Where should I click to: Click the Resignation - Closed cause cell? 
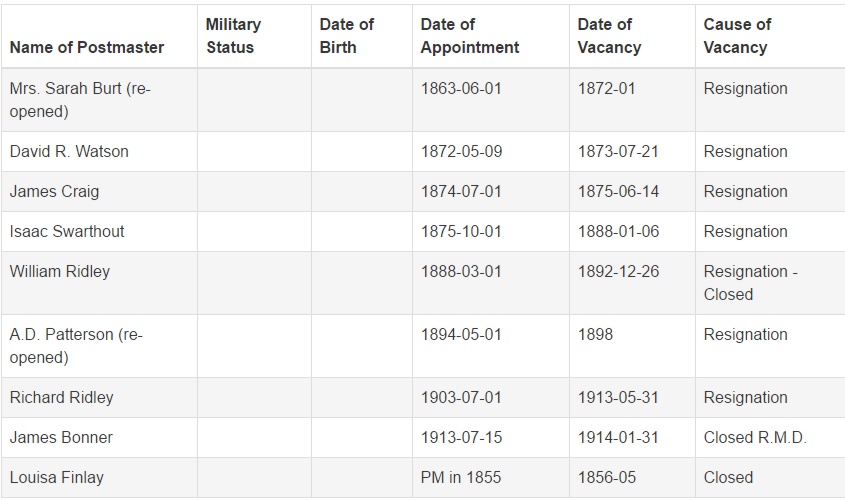(x=750, y=283)
